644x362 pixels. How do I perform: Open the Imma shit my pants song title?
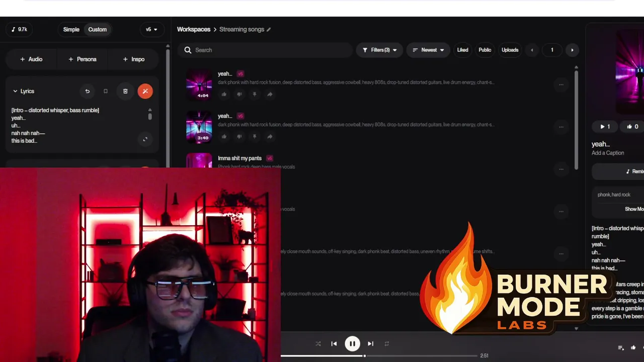pyautogui.click(x=239, y=158)
